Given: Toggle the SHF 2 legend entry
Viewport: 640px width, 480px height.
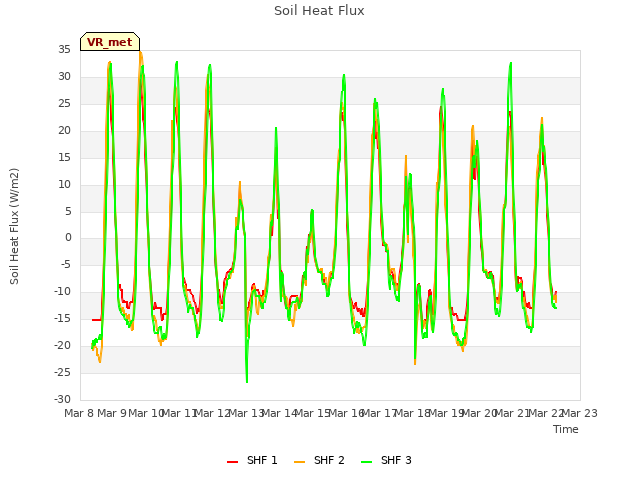Looking at the screenshot, I should pyautogui.click(x=319, y=460).
